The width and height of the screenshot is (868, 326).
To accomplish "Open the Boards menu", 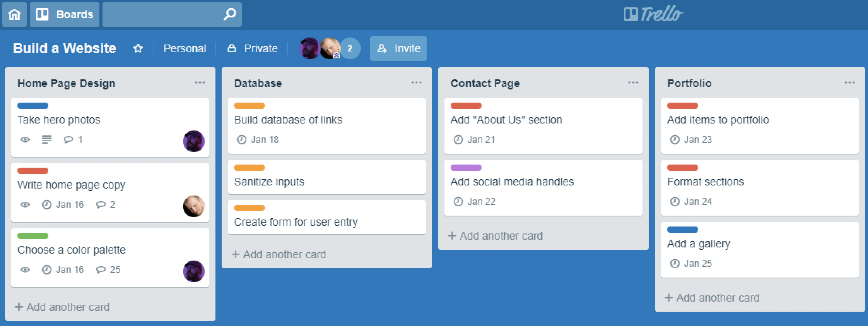I will point(65,14).
